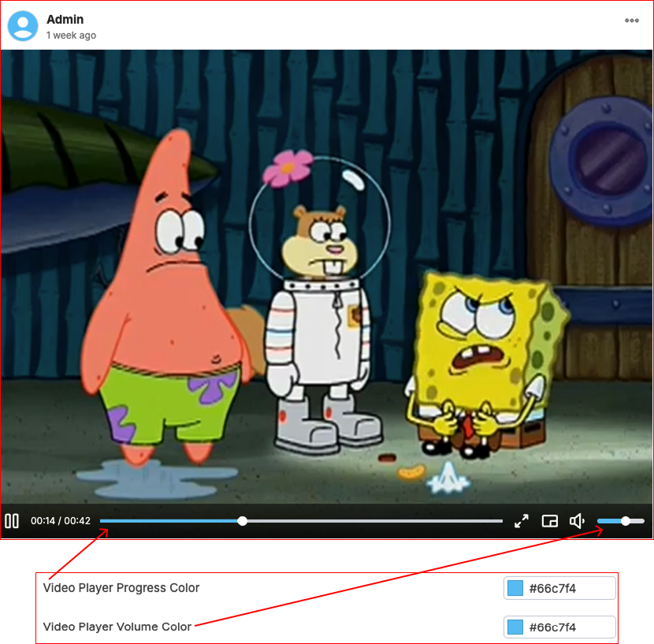Mute the video using the speaker icon
Image resolution: width=654 pixels, height=644 pixels.
(x=578, y=521)
